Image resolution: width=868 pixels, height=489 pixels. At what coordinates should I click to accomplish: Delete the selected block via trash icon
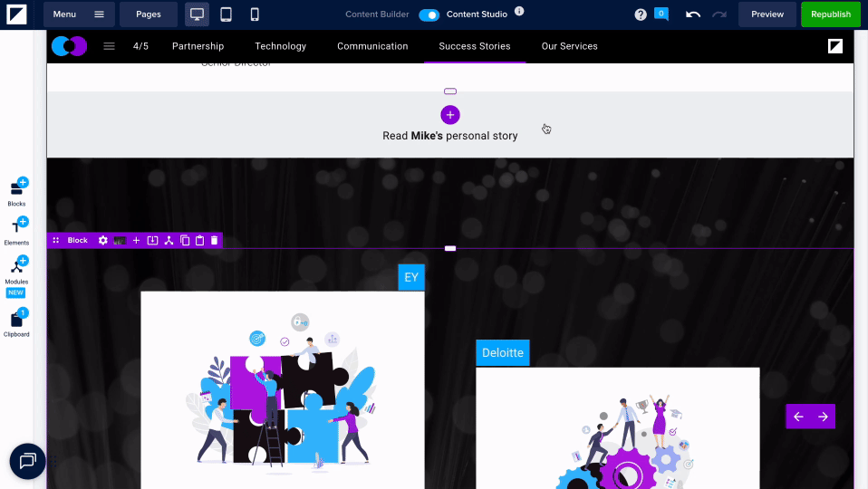pos(215,240)
